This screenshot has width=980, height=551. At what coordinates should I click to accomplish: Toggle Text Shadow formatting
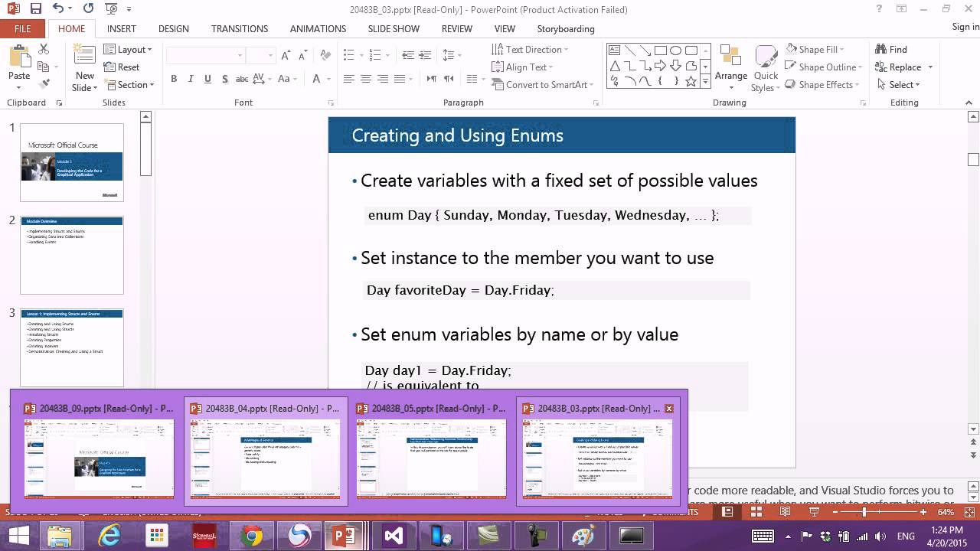click(x=224, y=79)
